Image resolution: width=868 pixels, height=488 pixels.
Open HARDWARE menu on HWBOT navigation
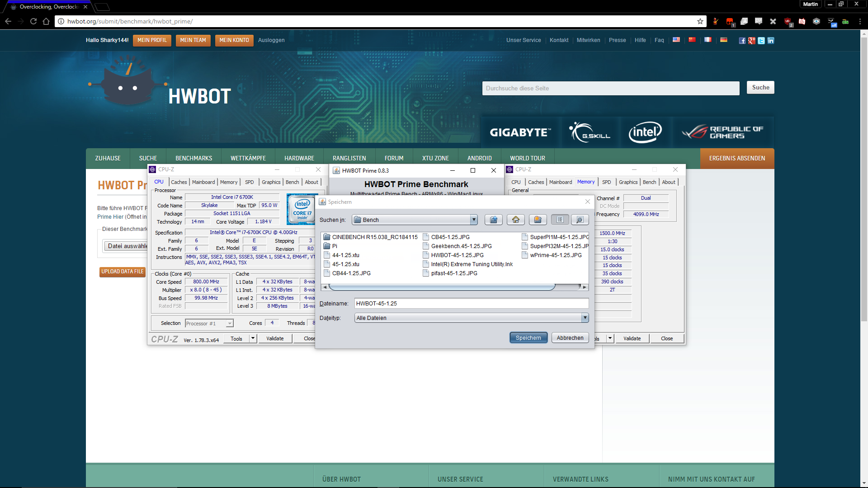click(299, 158)
